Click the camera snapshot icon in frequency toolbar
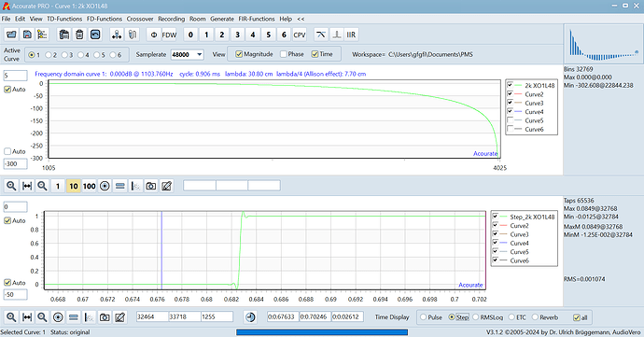This screenshot has height=337, width=644. tap(151, 186)
